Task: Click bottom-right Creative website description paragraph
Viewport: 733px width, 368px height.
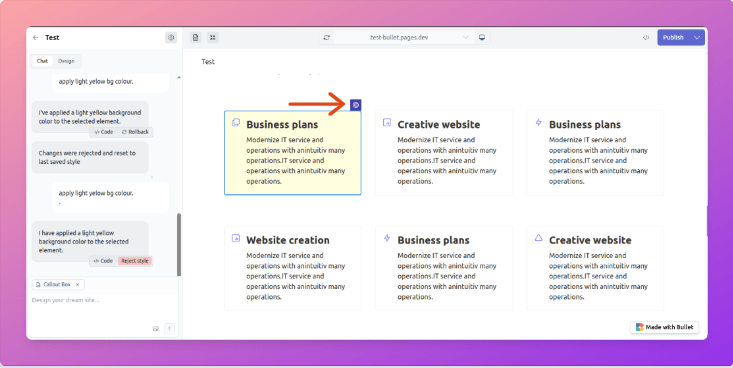Action: point(598,276)
